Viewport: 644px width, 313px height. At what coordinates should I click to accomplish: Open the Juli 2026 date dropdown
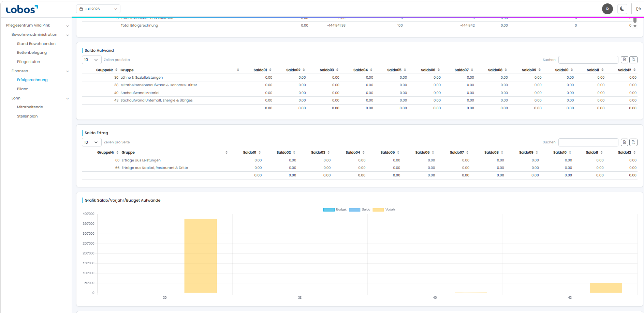(98, 9)
